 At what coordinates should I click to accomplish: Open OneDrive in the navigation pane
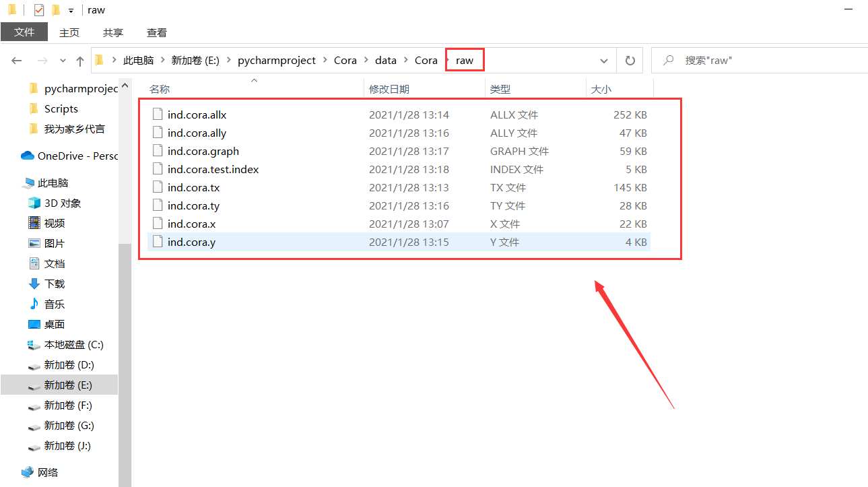[x=69, y=156]
